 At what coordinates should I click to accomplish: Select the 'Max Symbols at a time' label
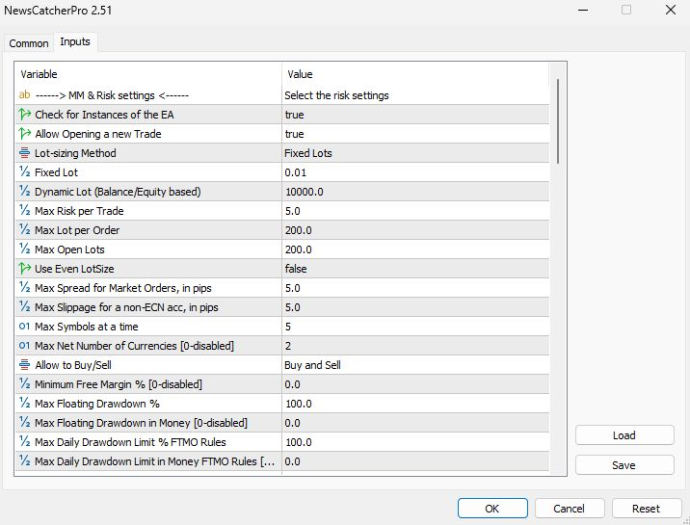pos(86,326)
